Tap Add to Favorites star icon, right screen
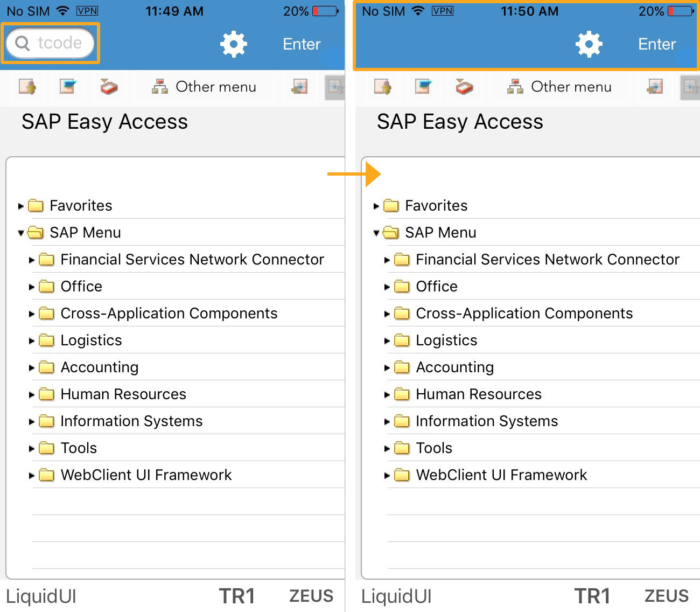700x612 pixels. [655, 86]
